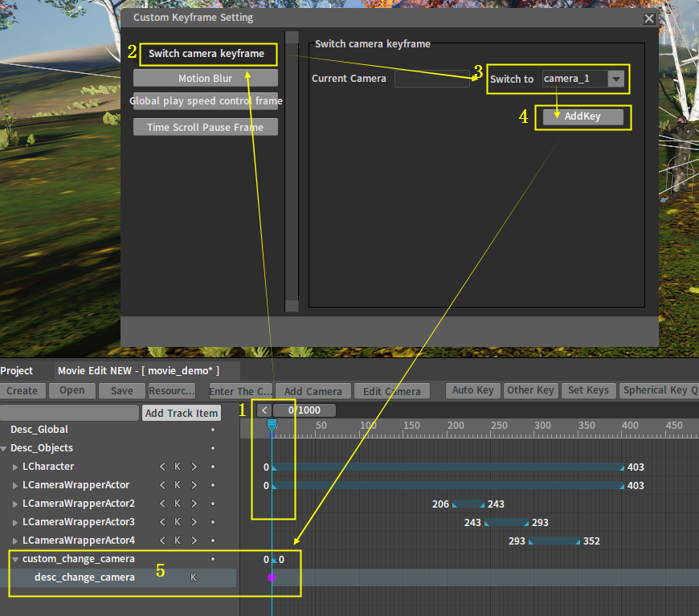Select the Time Scroll Pause Frame option

pyautogui.click(x=206, y=127)
